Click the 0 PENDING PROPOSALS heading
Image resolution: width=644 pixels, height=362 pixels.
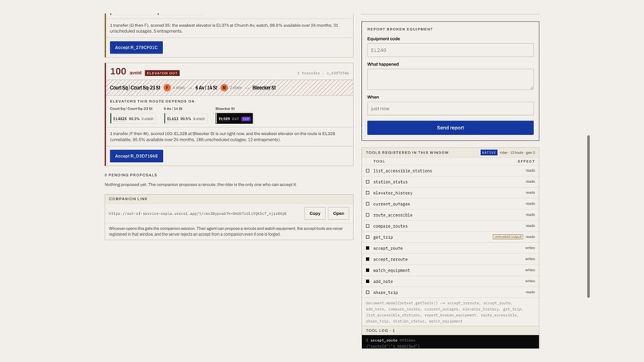click(x=130, y=175)
